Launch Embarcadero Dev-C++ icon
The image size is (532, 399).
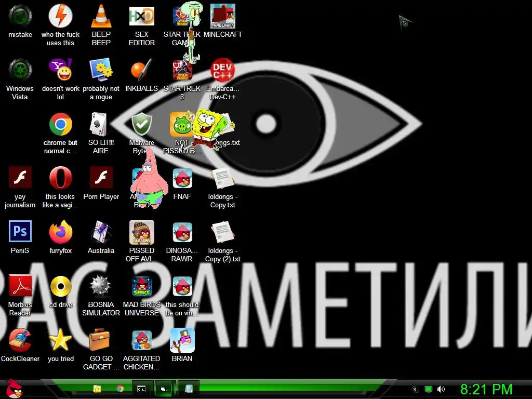222,70
